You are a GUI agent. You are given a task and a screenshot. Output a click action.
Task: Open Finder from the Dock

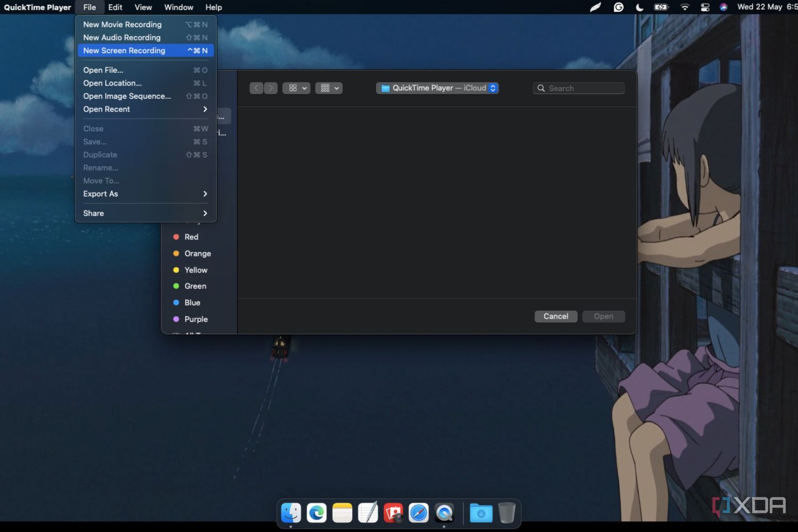tap(291, 513)
